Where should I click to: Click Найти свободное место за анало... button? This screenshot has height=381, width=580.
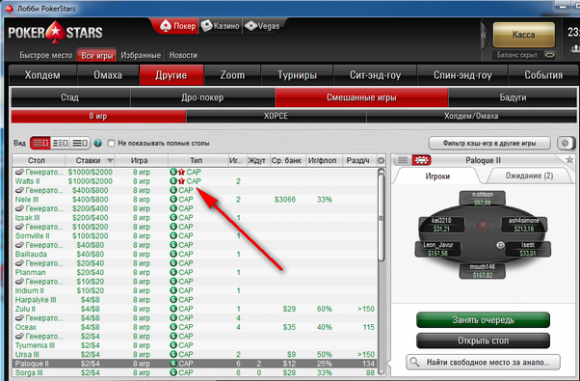coord(483,362)
